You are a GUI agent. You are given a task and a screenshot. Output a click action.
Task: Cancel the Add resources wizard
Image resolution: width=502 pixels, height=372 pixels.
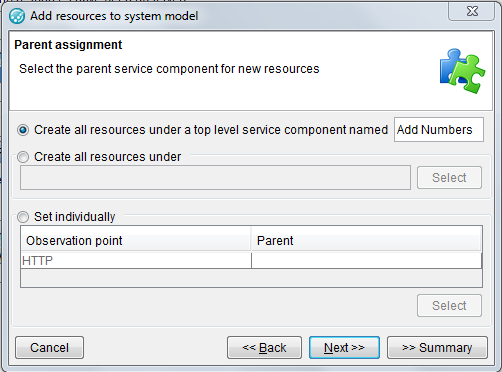click(x=49, y=348)
